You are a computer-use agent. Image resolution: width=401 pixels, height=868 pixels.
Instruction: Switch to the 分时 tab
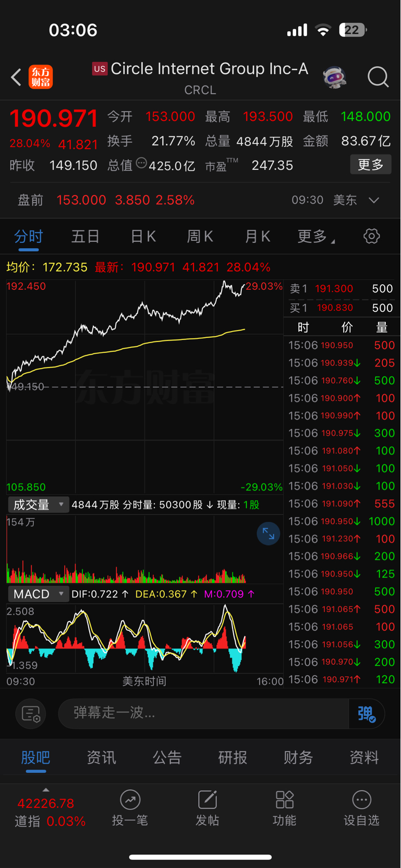[28, 237]
